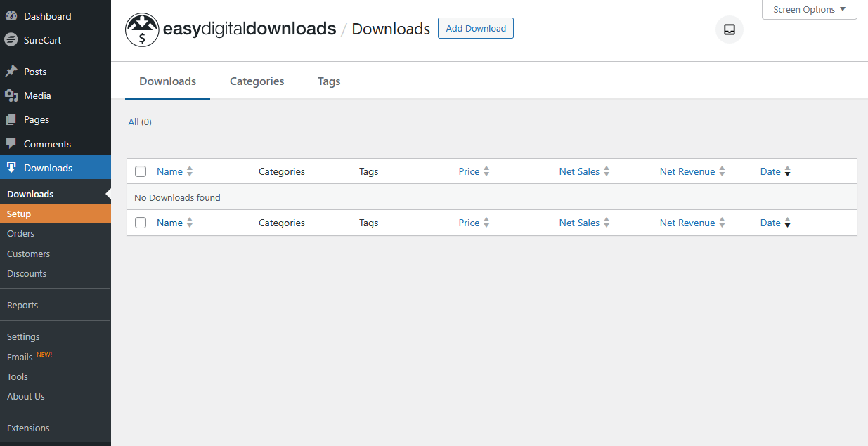This screenshot has width=868, height=446.
Task: Open the Dashboard menu item
Action: coord(56,16)
